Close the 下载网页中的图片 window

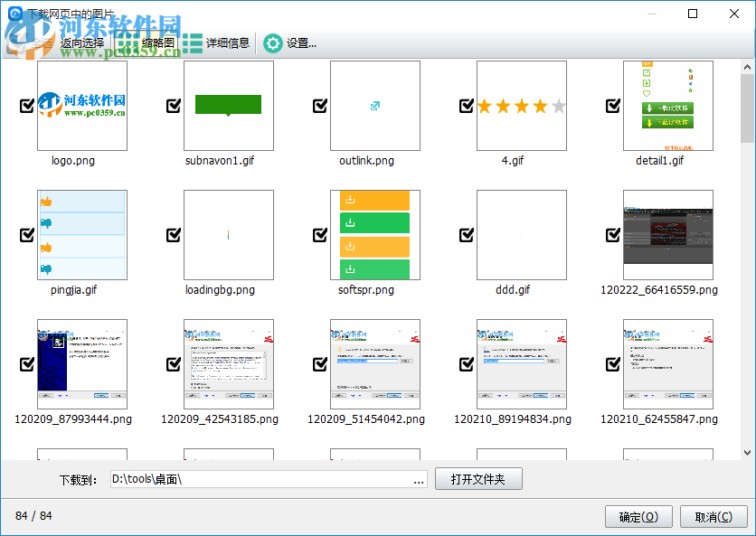733,14
